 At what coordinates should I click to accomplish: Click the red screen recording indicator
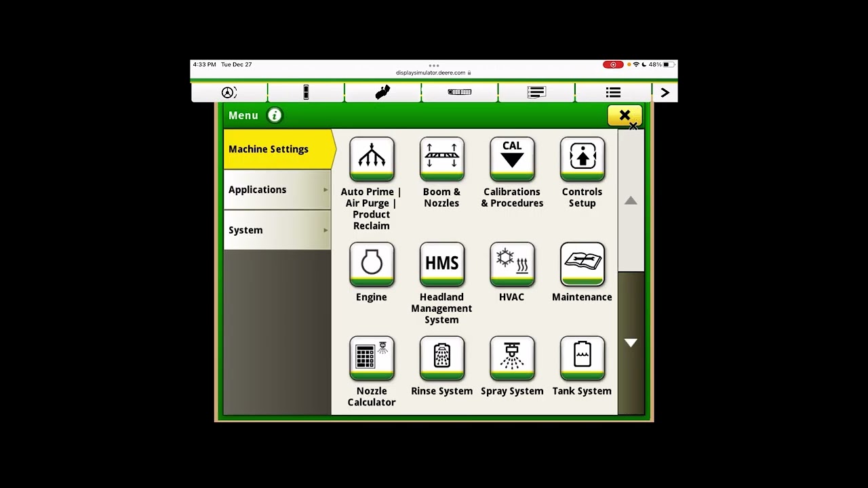(613, 64)
